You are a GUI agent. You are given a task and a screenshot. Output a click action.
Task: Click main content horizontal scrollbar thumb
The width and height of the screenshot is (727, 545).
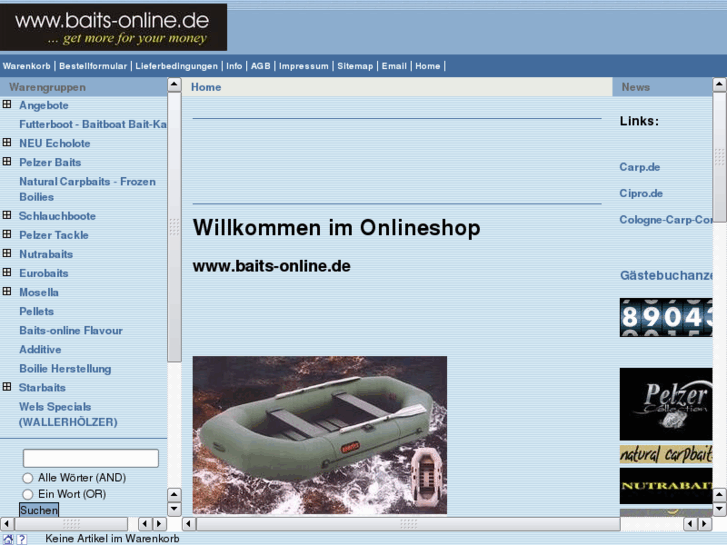pyautogui.click(x=408, y=524)
